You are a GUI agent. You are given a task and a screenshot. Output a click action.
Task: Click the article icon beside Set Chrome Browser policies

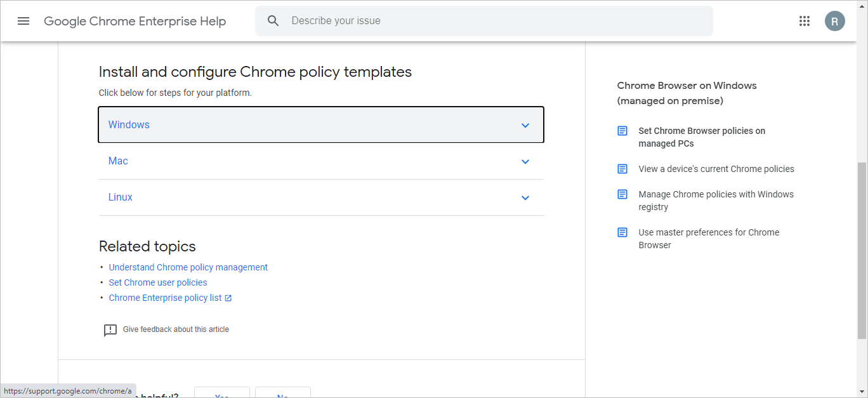click(621, 130)
